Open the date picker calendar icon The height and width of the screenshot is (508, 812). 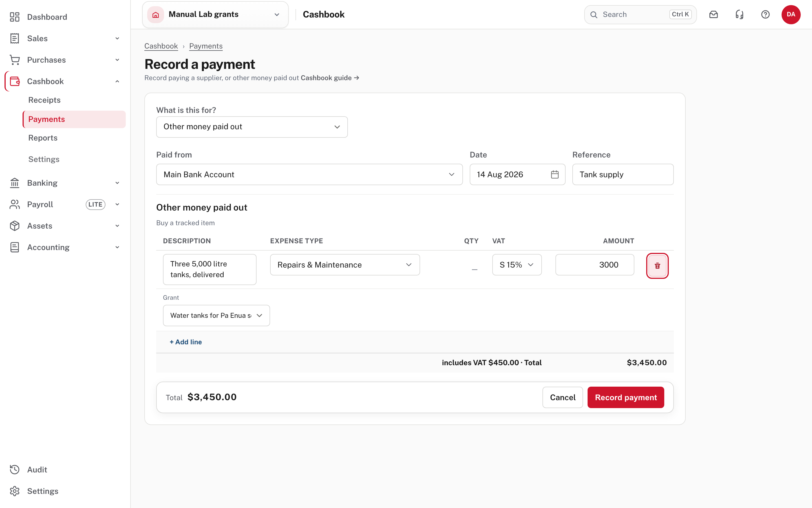(x=555, y=174)
